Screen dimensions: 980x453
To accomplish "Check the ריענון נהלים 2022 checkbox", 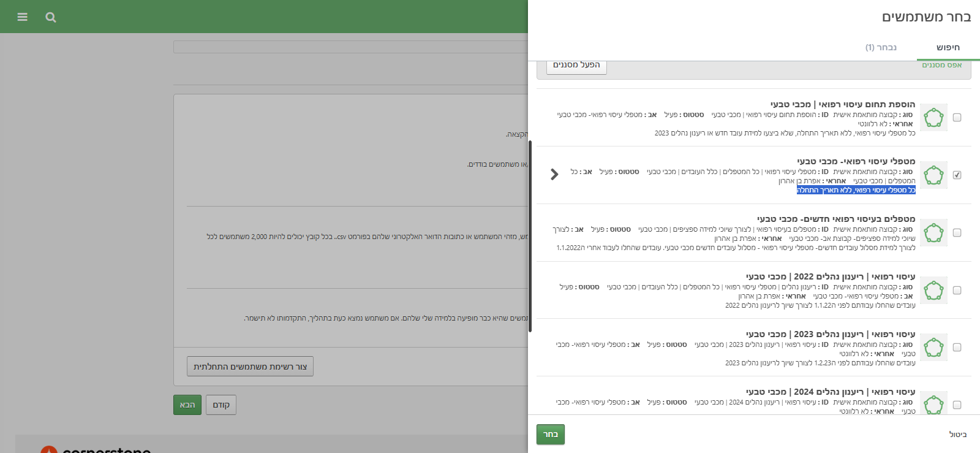I will tap(957, 291).
